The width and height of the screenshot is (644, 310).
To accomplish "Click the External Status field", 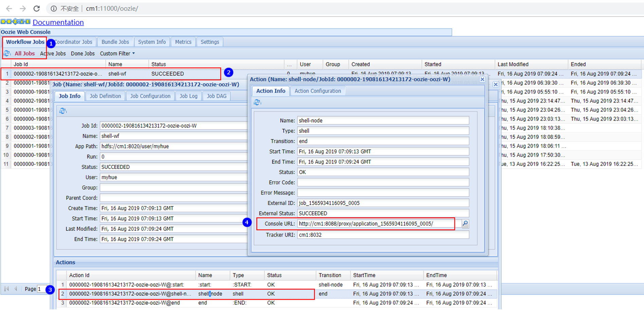I will click(383, 213).
